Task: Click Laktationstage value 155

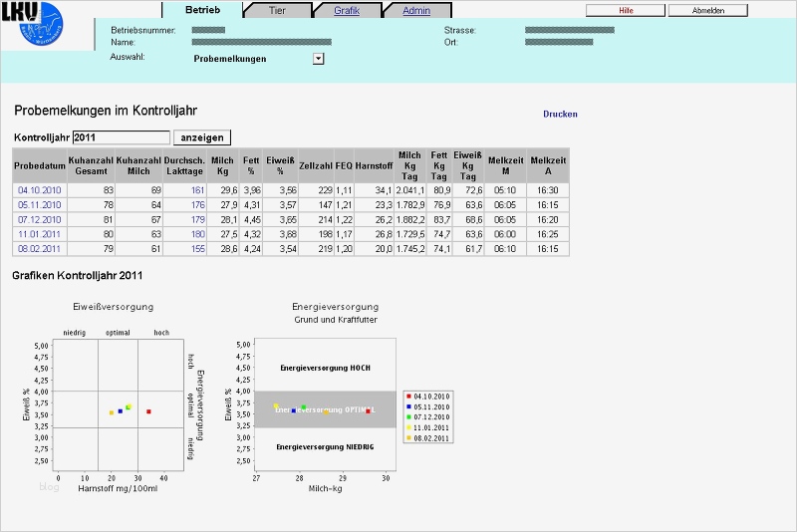Action: point(197,249)
